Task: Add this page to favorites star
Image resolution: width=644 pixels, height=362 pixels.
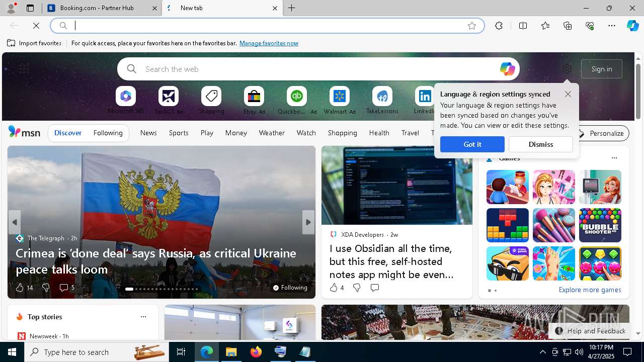Action: click(x=471, y=26)
